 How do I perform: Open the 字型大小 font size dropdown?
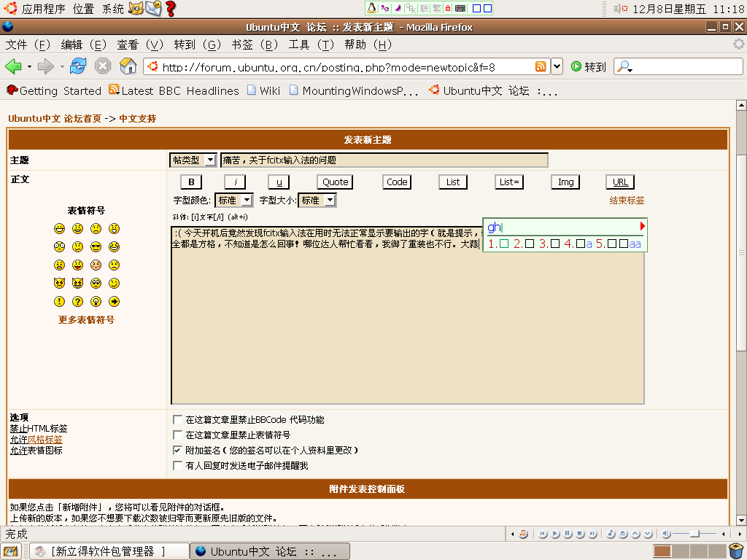point(317,201)
